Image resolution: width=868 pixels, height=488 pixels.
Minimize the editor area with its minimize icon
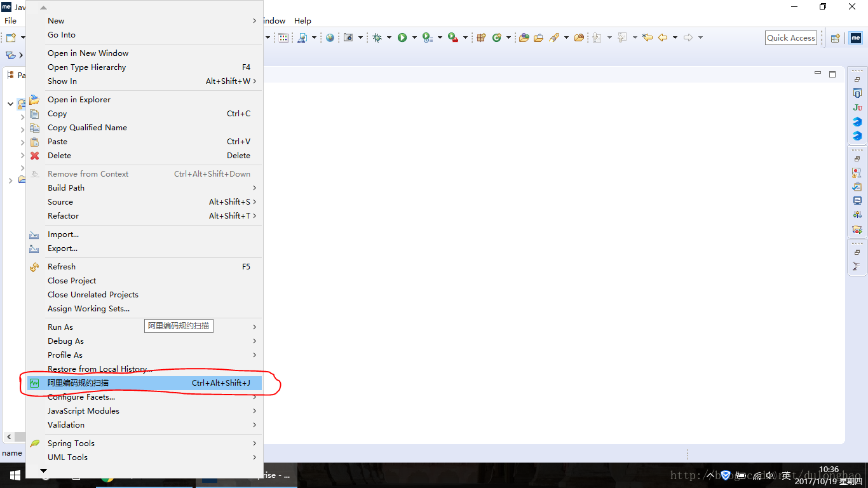point(818,74)
